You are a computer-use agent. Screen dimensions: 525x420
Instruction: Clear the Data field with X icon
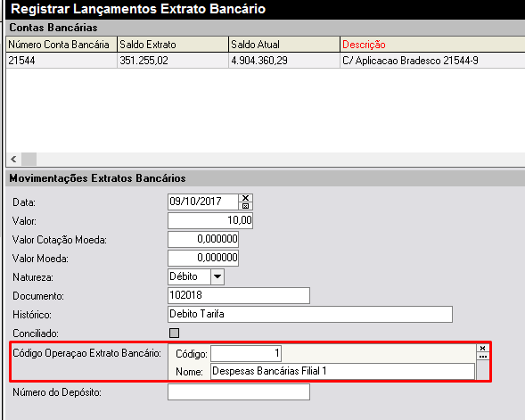[x=245, y=198]
